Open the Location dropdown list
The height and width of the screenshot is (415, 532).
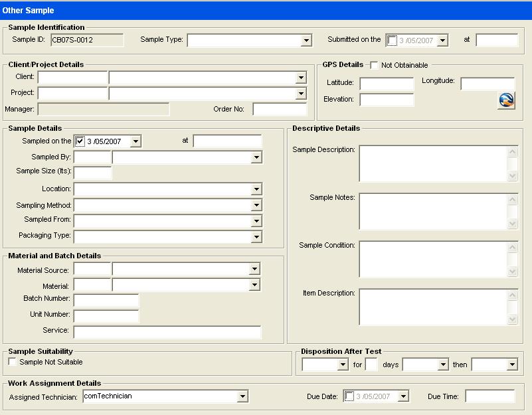(256, 189)
